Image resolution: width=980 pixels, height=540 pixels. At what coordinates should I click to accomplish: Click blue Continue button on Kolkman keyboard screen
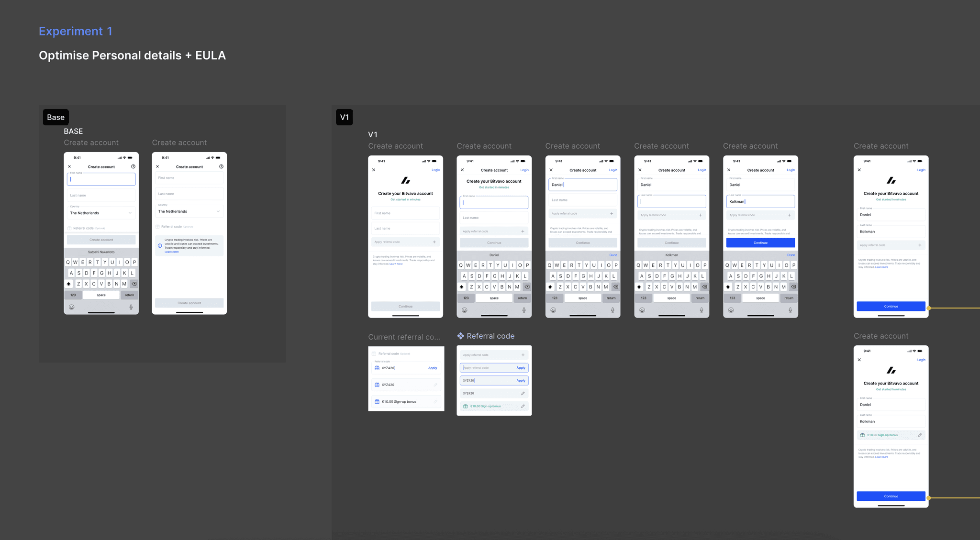(x=760, y=242)
